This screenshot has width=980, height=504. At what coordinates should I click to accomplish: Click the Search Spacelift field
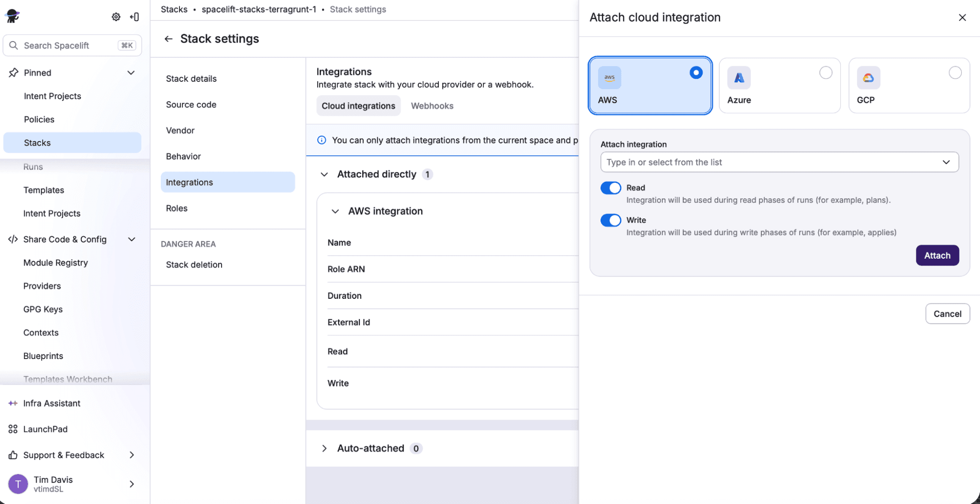coord(73,46)
